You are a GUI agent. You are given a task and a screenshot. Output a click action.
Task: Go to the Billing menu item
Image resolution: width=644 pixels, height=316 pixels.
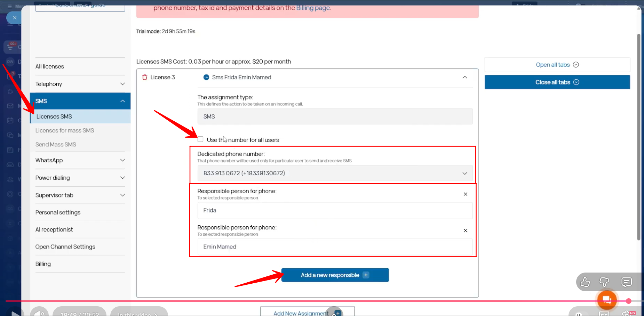click(x=43, y=264)
